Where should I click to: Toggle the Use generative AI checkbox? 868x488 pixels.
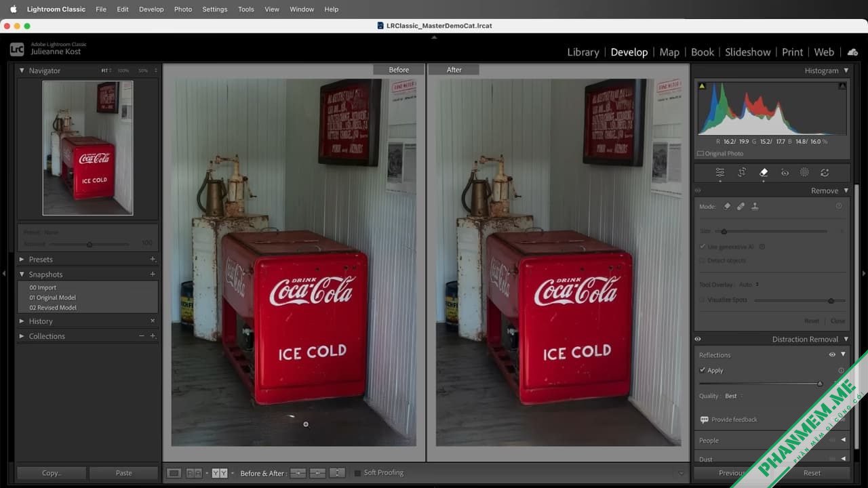pos(703,247)
